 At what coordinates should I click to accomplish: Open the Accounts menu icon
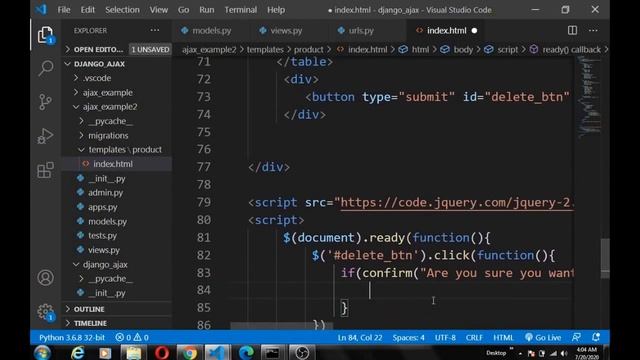point(45,278)
